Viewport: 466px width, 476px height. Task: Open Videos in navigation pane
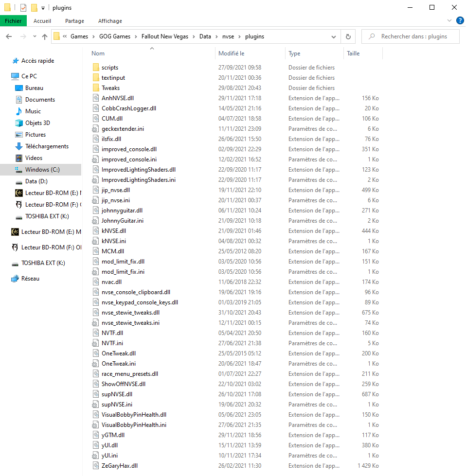[34, 158]
